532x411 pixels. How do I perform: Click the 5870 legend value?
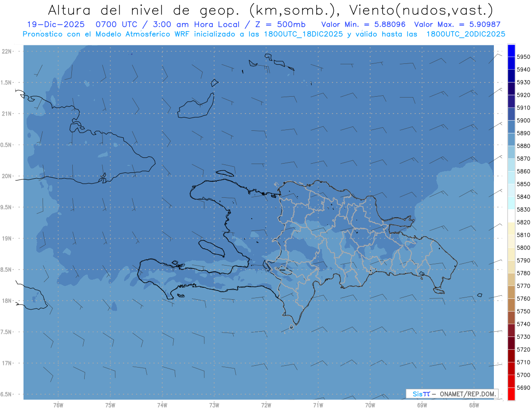click(x=523, y=159)
